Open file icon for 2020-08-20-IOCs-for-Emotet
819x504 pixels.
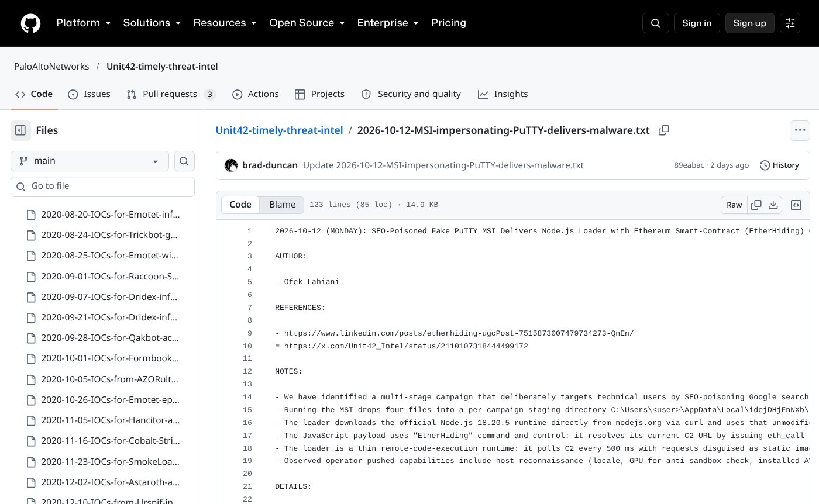click(x=32, y=215)
